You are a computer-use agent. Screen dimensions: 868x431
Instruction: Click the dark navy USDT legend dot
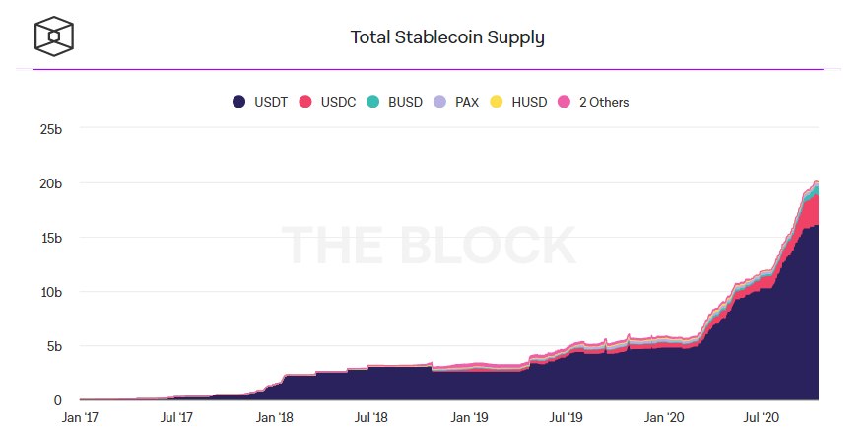tap(239, 102)
